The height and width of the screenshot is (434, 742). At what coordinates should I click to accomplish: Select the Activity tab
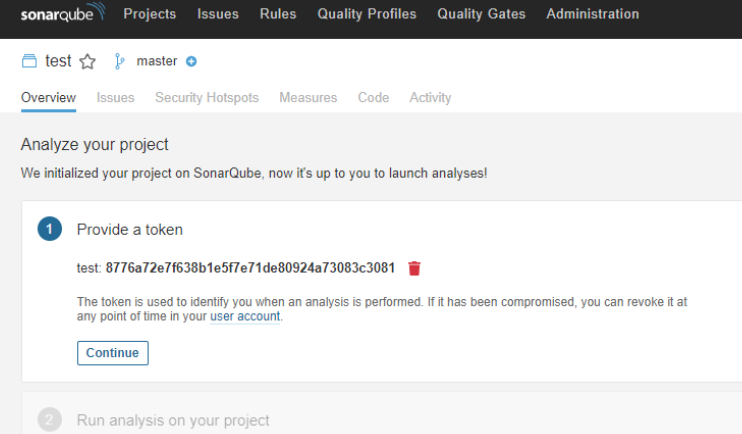(x=430, y=97)
